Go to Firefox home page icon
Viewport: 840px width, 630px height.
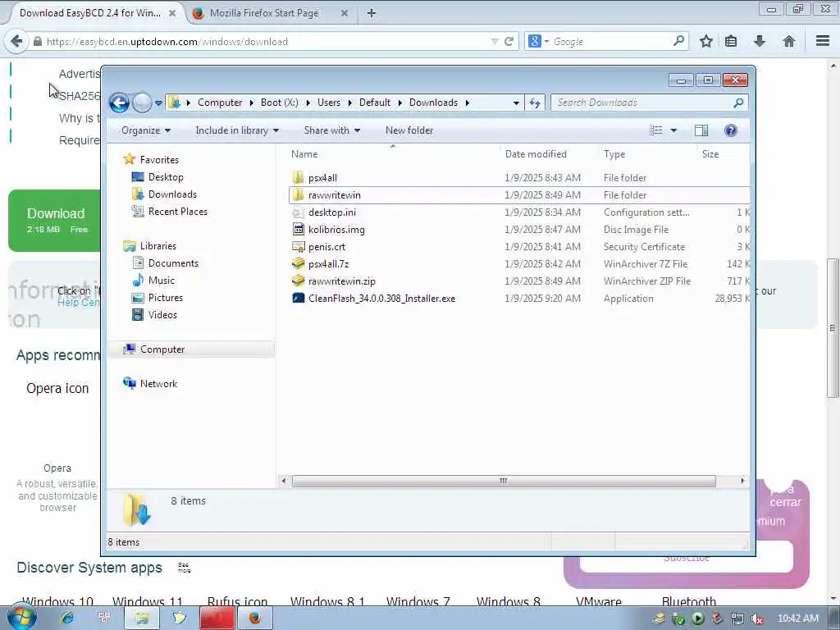pyautogui.click(x=788, y=41)
